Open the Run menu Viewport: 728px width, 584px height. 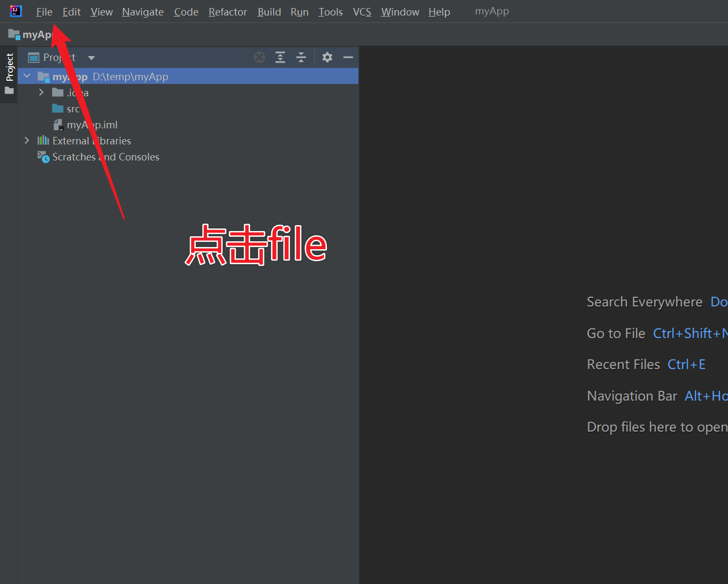pos(300,12)
